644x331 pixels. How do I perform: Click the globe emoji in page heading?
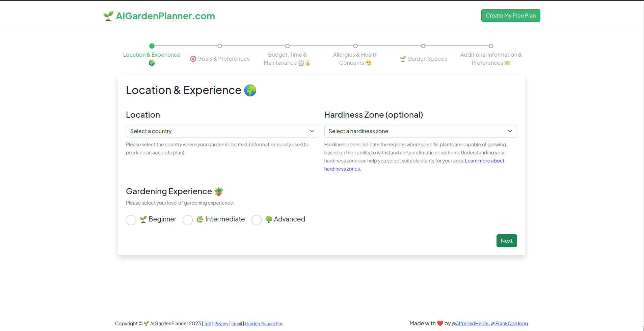click(250, 90)
